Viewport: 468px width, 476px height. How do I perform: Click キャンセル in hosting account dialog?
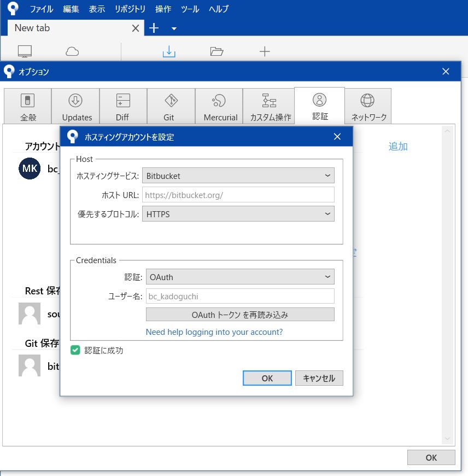(x=319, y=378)
